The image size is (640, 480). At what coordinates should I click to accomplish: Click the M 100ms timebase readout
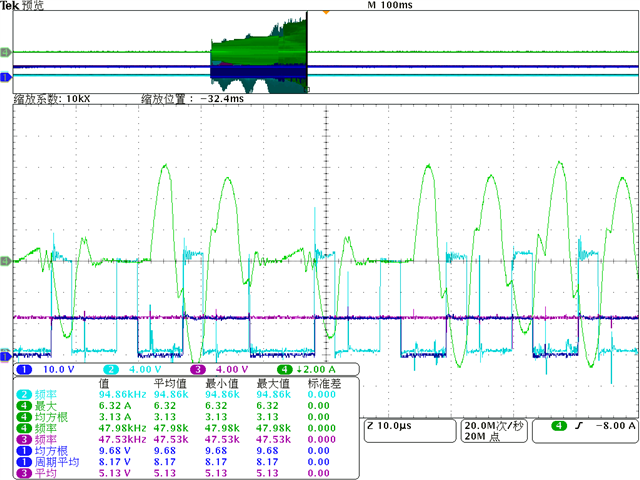[390, 5]
